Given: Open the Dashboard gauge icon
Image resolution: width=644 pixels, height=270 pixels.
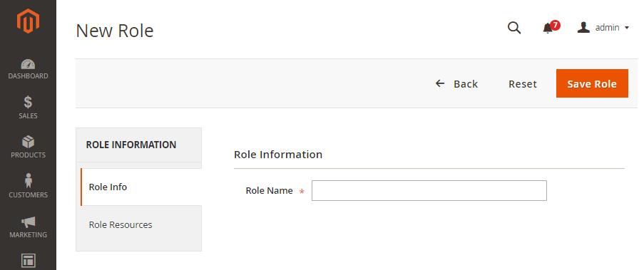Looking at the screenshot, I should click(x=28, y=64).
